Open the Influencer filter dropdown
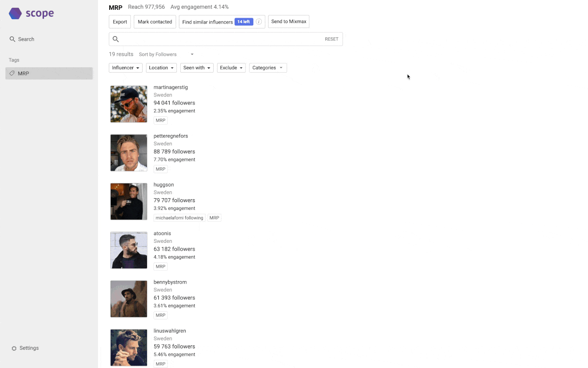This screenshot has width=588, height=368. click(x=125, y=68)
